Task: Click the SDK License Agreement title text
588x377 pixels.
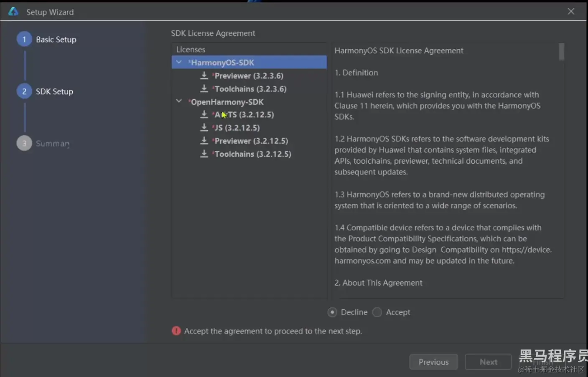Action: click(x=213, y=33)
